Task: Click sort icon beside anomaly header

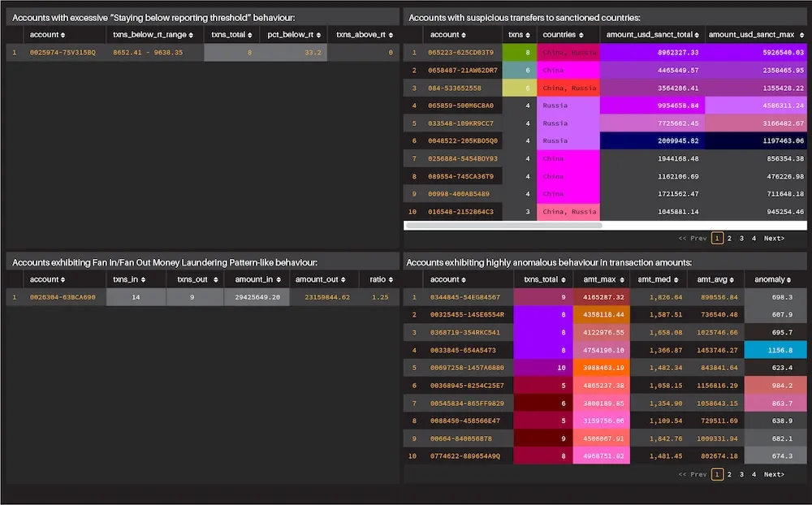Action: point(788,279)
